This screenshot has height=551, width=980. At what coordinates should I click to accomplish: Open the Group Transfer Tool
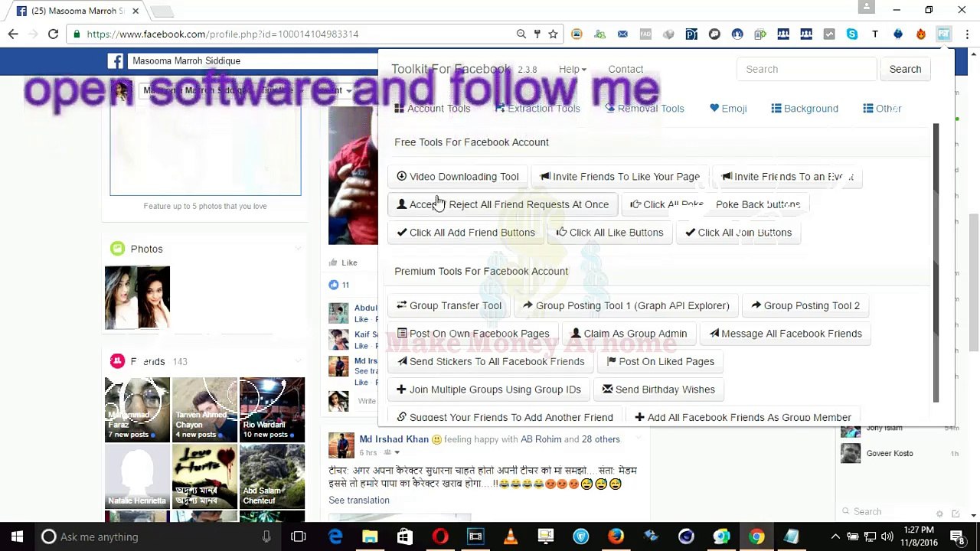click(449, 305)
